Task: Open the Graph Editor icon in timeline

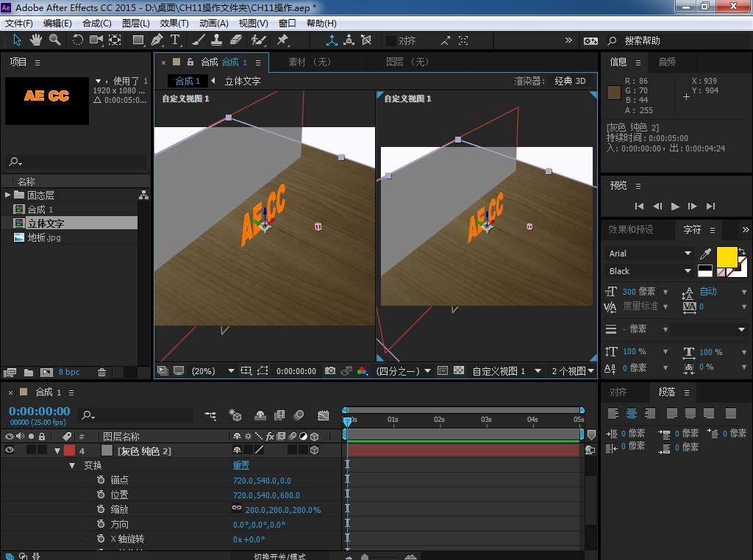Action: point(324,415)
